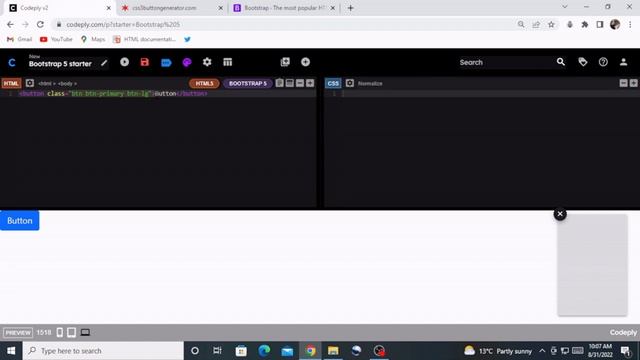Click the blue Button in the preview
The image size is (640, 360).
coord(20,220)
